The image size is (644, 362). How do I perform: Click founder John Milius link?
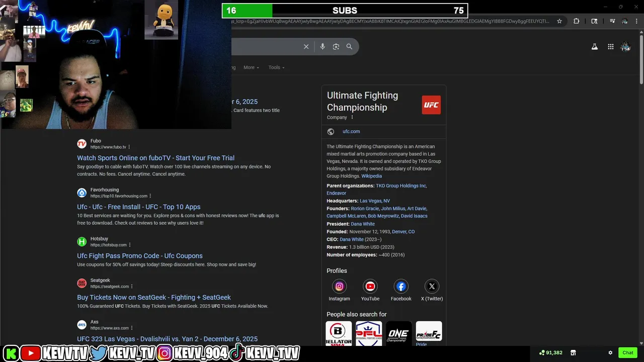coord(393,209)
